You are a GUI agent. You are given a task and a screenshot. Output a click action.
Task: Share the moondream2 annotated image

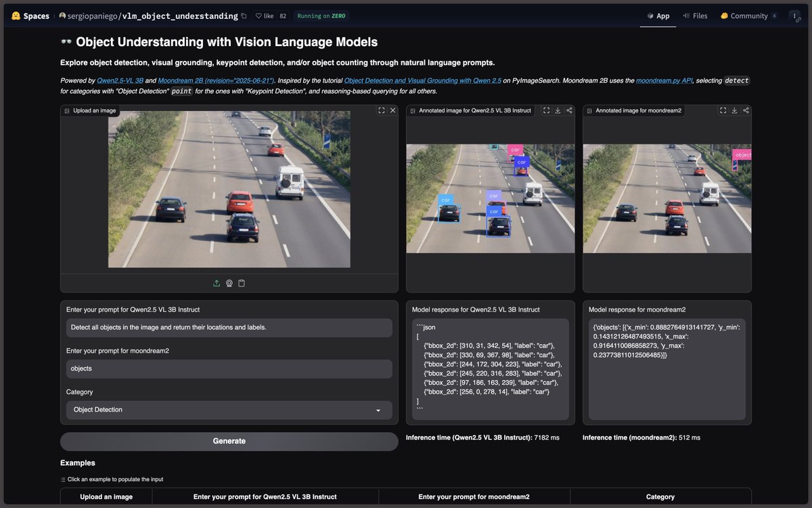[746, 110]
